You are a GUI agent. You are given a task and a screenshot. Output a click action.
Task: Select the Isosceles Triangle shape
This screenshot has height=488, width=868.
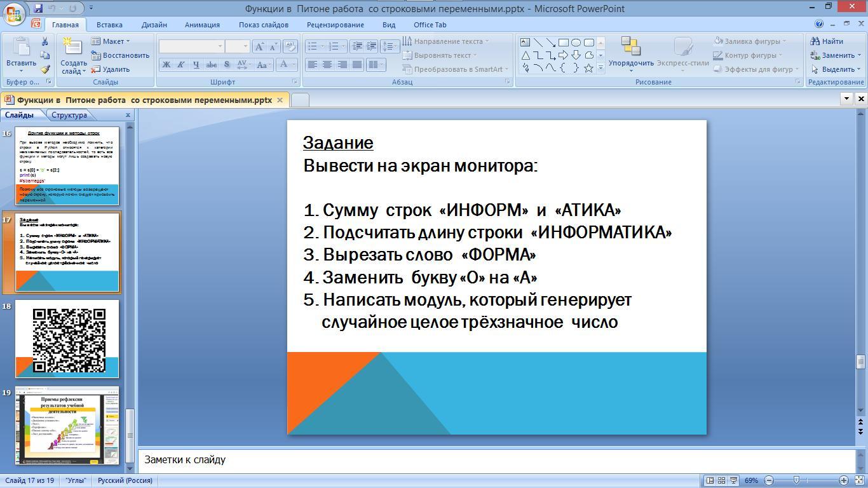(526, 55)
